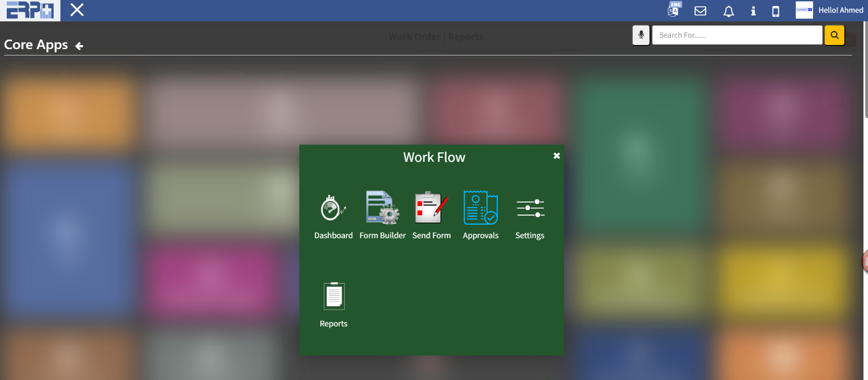Click the language translate ENG icon
This screenshot has height=380, width=868.
click(674, 10)
